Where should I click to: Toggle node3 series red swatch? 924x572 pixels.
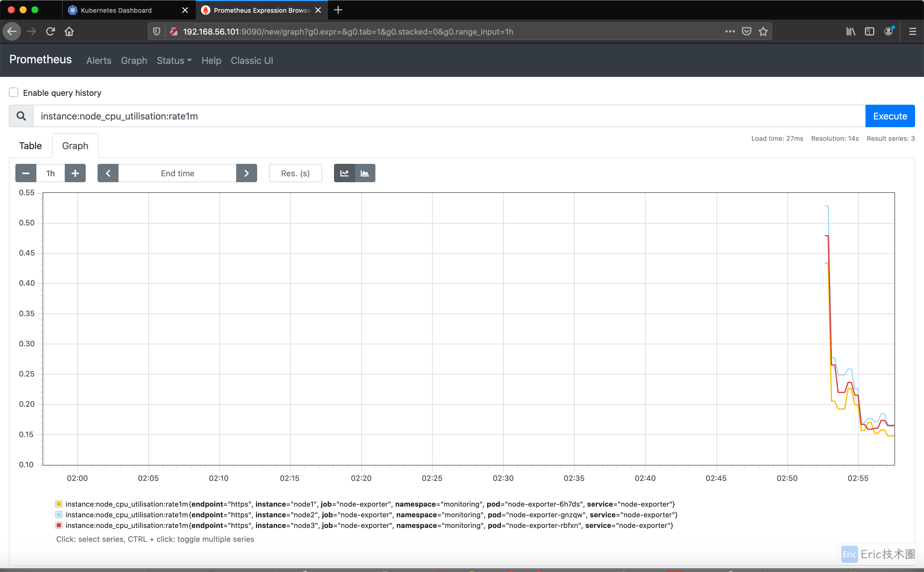(59, 525)
